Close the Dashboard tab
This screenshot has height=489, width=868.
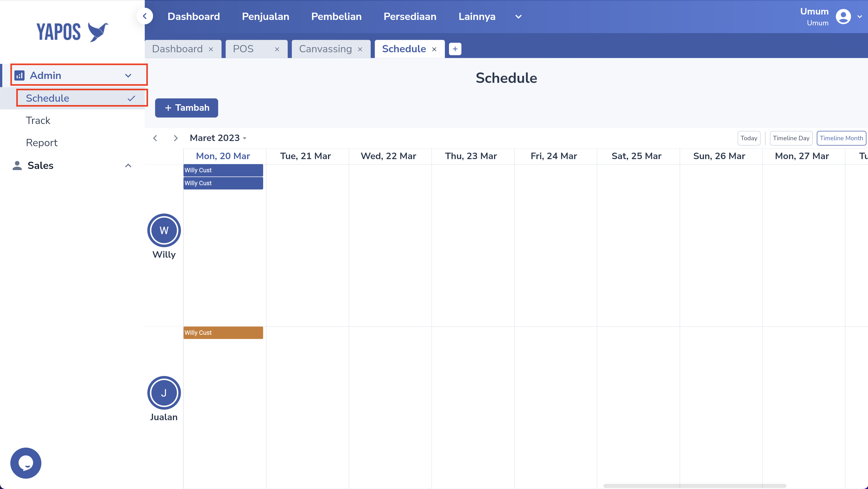click(x=211, y=49)
